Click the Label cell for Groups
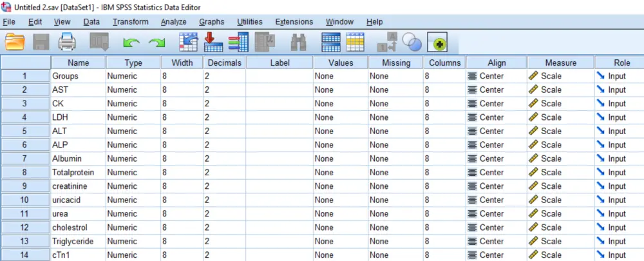 click(279, 76)
